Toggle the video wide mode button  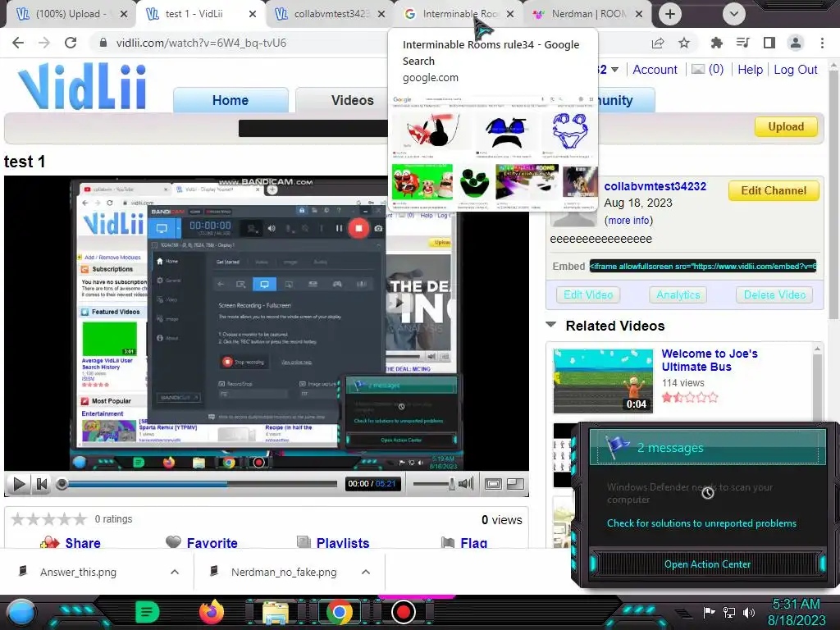pos(515,484)
